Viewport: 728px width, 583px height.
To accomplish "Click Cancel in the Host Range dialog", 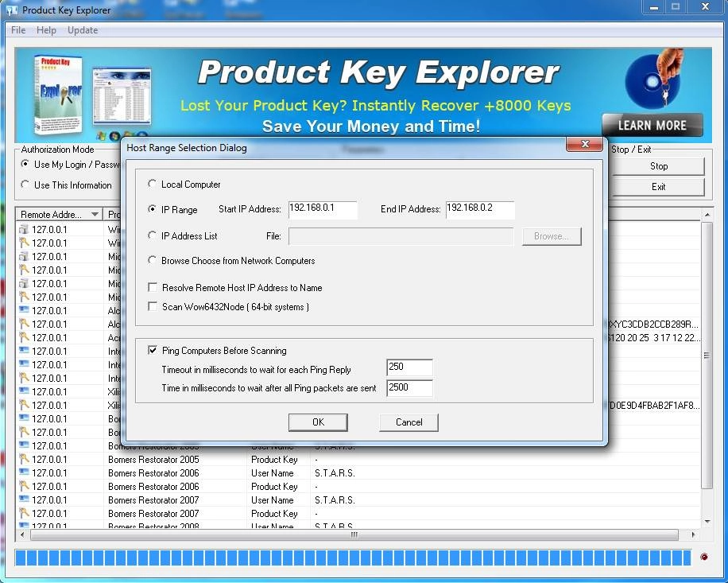I will pos(409,422).
